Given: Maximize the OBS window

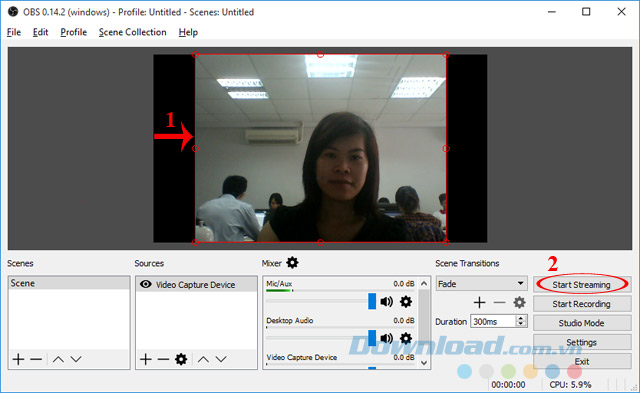Looking at the screenshot, I should [x=586, y=12].
